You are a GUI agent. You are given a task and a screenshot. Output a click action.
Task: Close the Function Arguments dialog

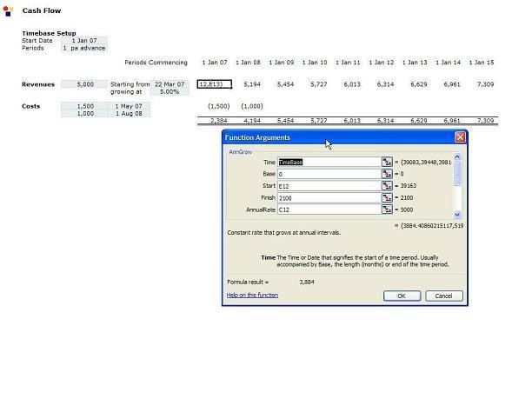click(460, 137)
